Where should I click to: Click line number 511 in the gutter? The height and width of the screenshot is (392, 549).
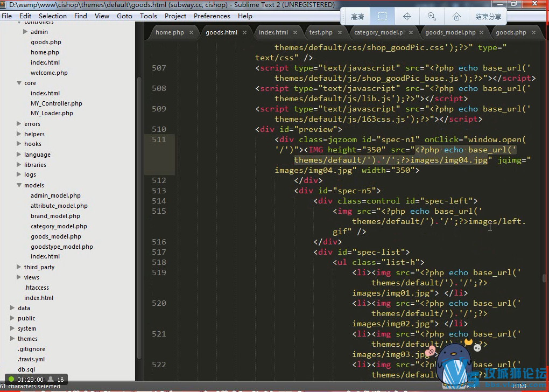point(159,139)
